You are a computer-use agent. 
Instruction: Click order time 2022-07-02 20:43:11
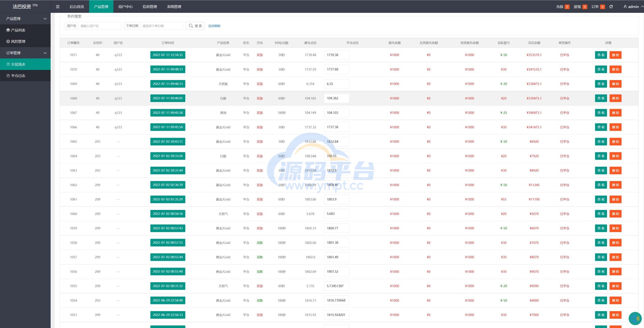pyautogui.click(x=168, y=141)
